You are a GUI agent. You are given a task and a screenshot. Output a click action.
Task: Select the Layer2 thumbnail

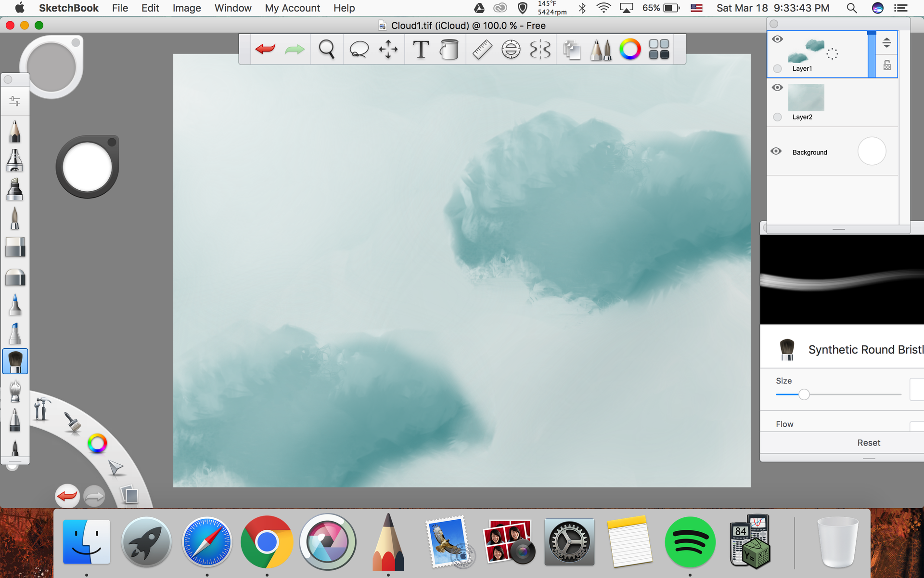tap(806, 97)
